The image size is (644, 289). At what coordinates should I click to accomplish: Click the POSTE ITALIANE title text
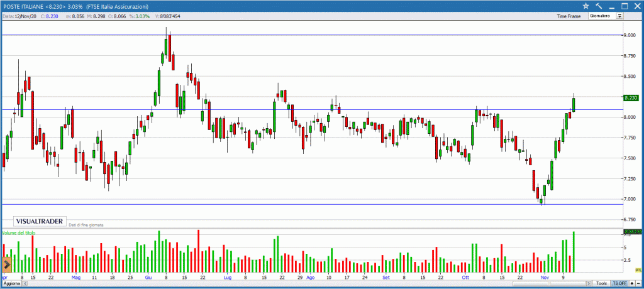(22, 6)
